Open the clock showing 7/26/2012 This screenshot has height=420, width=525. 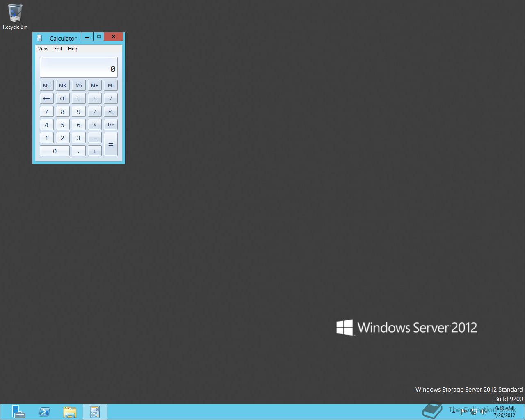(504, 412)
